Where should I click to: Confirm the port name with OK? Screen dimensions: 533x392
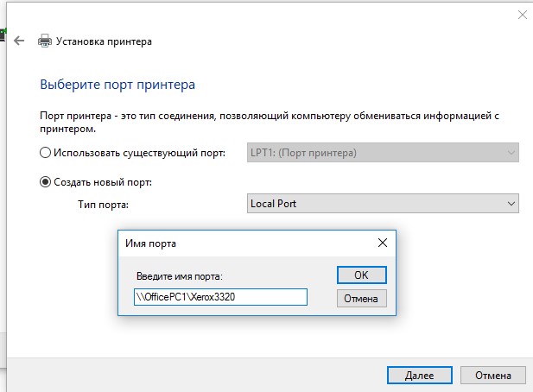(361, 275)
